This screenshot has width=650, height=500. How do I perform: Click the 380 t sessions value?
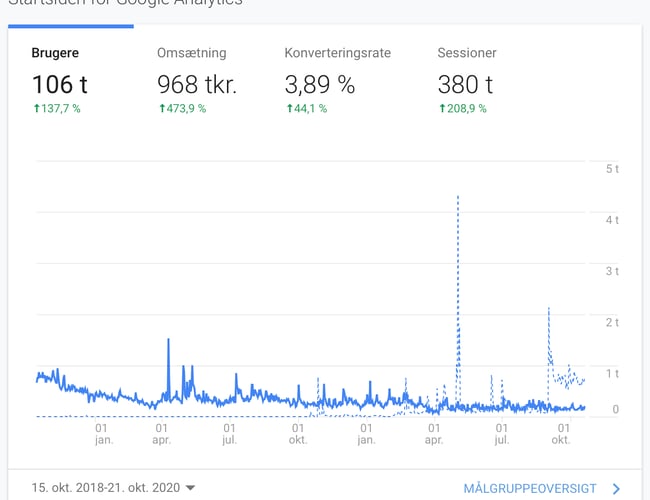[x=465, y=85]
